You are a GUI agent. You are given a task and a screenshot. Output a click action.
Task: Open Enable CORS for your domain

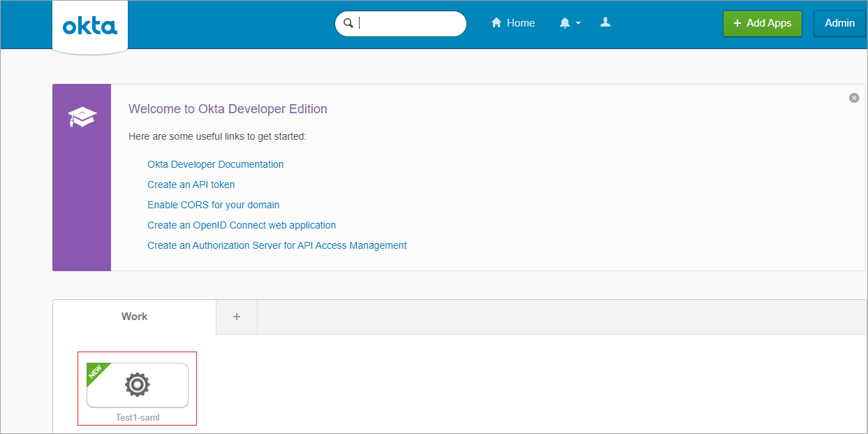(x=213, y=205)
